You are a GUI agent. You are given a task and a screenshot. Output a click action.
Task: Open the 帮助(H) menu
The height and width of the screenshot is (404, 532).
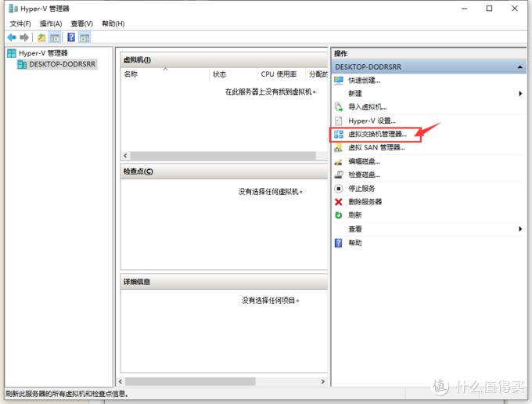[113, 23]
